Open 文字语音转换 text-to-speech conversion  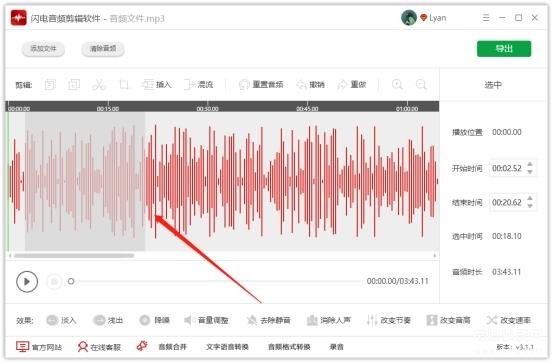pyautogui.click(x=227, y=347)
